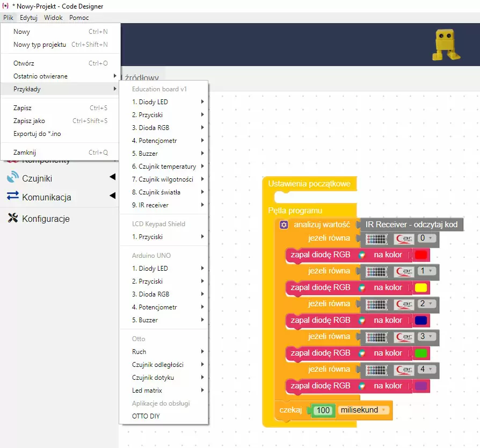
Task: Open the milisekund unit dropdown in the czekaj block
Action: (363, 409)
